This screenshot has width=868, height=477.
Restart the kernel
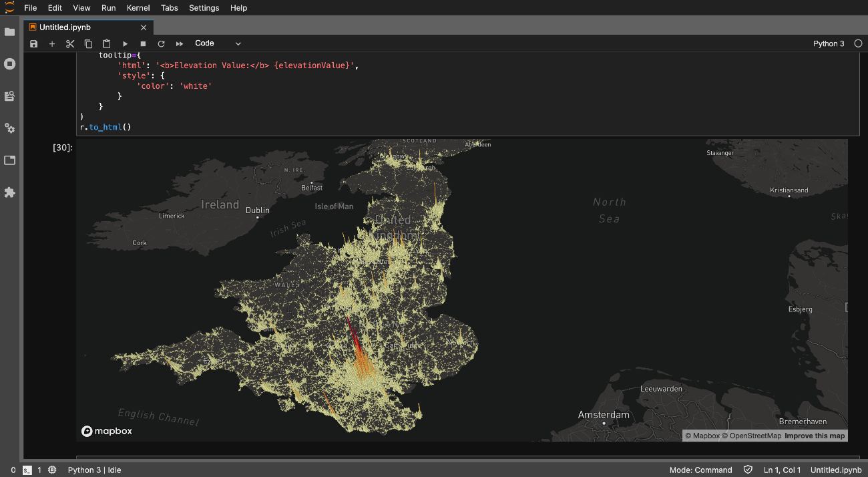coord(161,43)
